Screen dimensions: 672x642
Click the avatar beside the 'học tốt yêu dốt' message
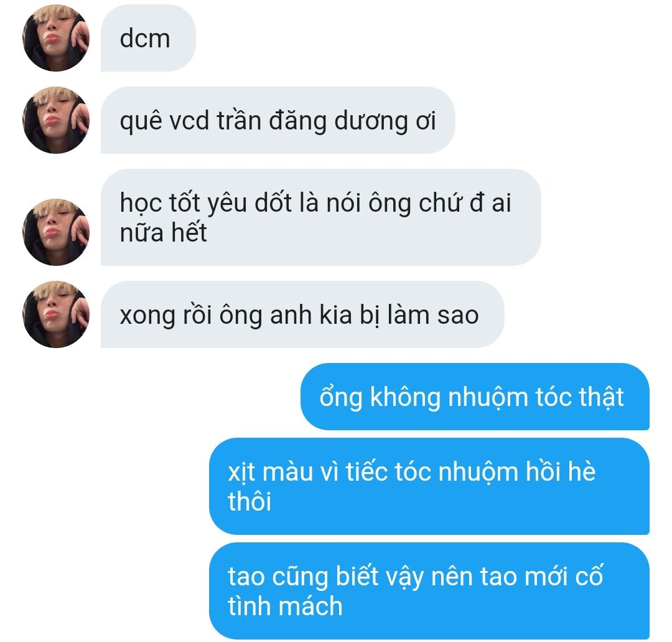coord(56,232)
